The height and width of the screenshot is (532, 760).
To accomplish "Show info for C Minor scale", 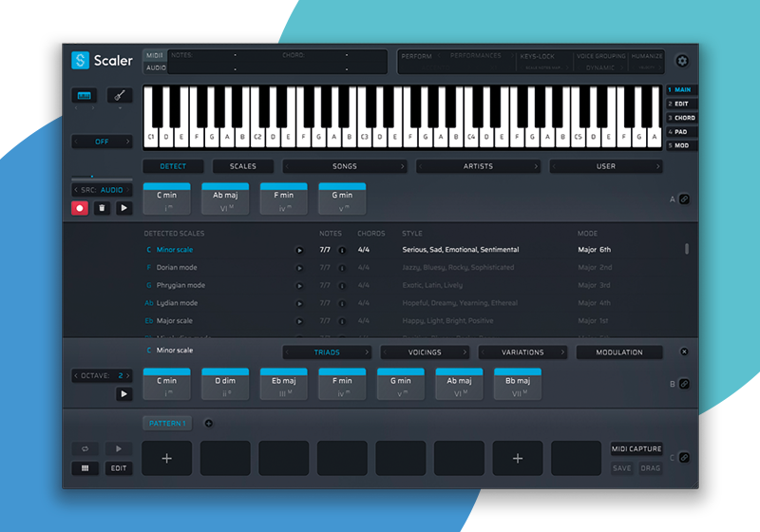I will (342, 251).
